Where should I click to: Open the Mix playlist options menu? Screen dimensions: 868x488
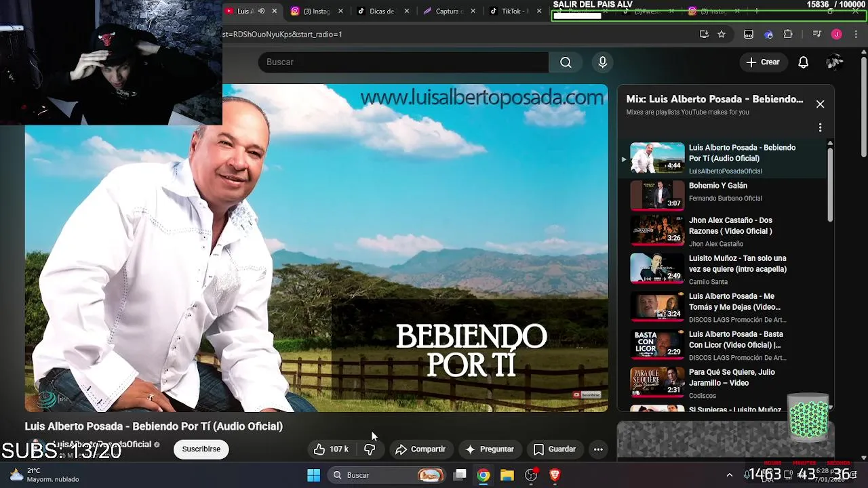pyautogui.click(x=820, y=127)
